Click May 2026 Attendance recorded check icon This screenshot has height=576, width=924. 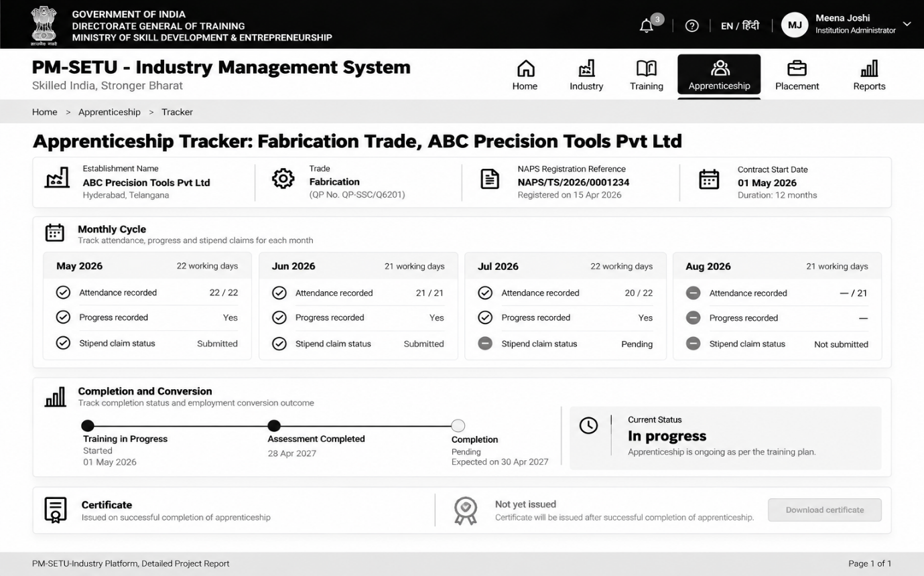(x=63, y=293)
